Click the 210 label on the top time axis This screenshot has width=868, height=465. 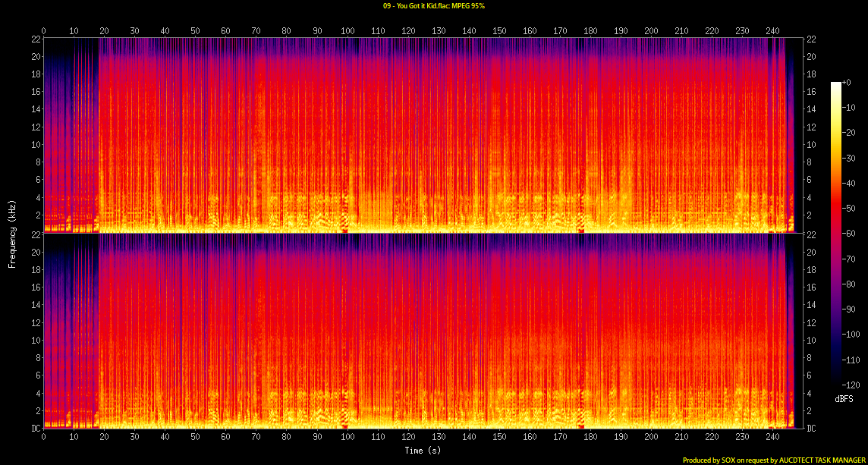click(681, 31)
